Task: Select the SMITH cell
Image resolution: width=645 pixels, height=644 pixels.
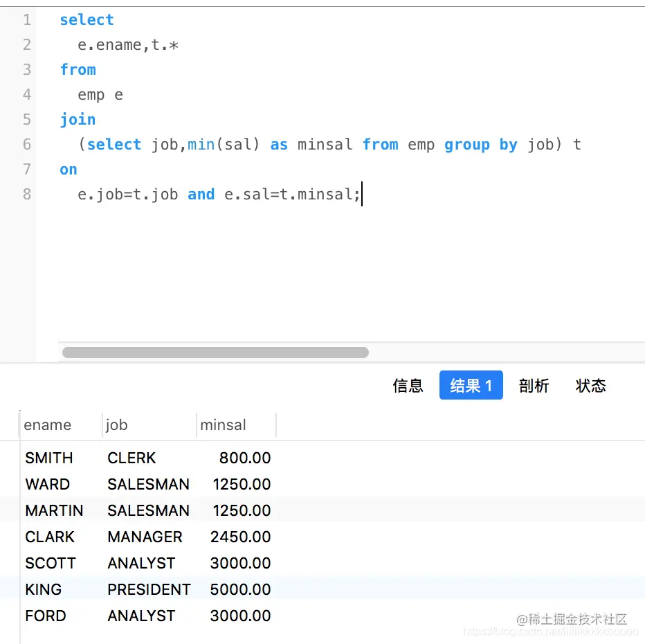Action: (x=49, y=458)
